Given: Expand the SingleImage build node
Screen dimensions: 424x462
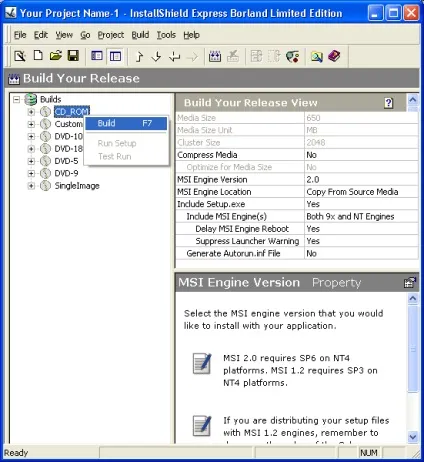Looking at the screenshot, I should (x=31, y=186).
